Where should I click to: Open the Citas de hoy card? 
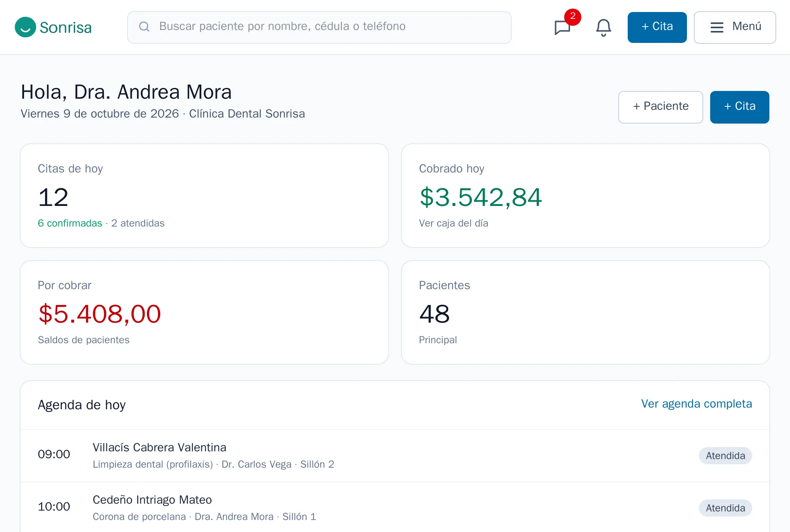point(204,196)
